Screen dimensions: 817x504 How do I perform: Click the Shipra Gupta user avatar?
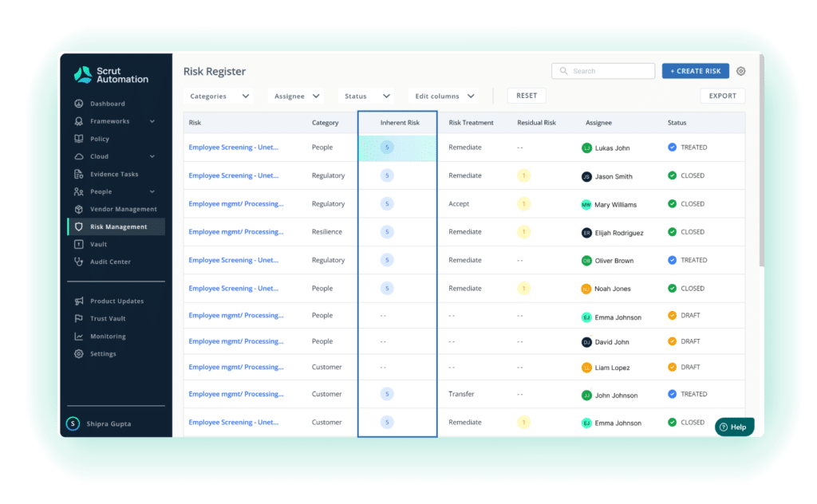[x=73, y=423]
